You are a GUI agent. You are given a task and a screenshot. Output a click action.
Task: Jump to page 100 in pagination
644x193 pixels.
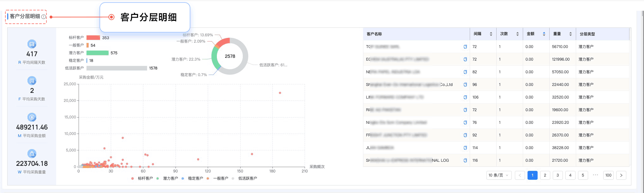tap(608, 175)
